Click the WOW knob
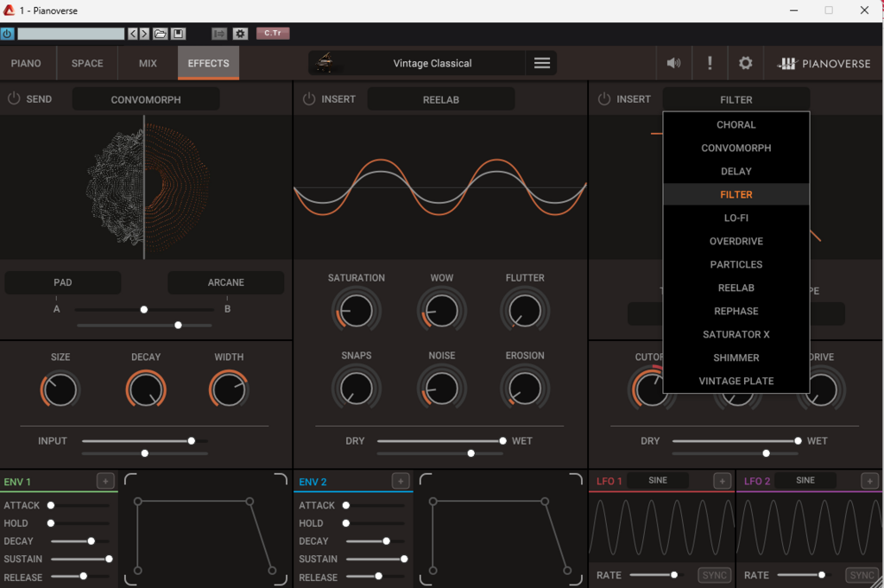Screen dimensions: 884x588 (x=441, y=311)
